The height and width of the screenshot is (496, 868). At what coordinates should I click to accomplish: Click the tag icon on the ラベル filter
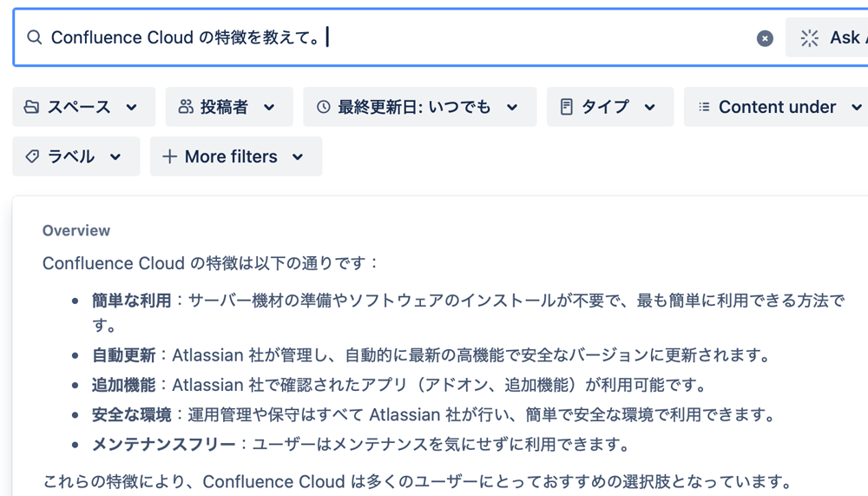pyautogui.click(x=32, y=156)
